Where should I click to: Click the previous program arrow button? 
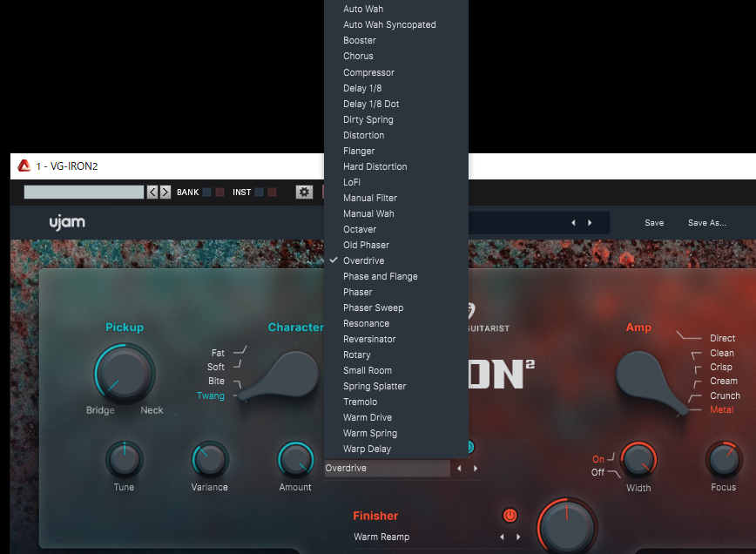click(152, 192)
